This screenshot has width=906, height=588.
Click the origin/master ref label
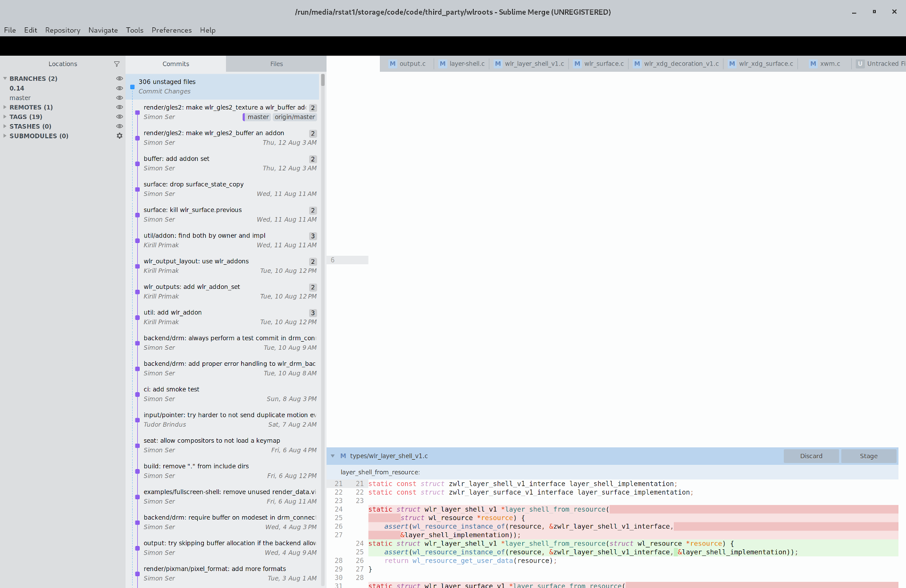coord(294,117)
